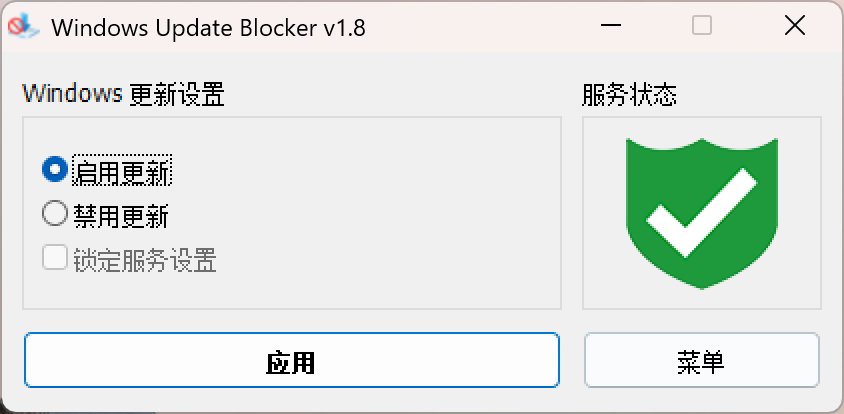The width and height of the screenshot is (844, 414).
Task: Select the 禁用更新 radio button
Action: click(x=55, y=214)
